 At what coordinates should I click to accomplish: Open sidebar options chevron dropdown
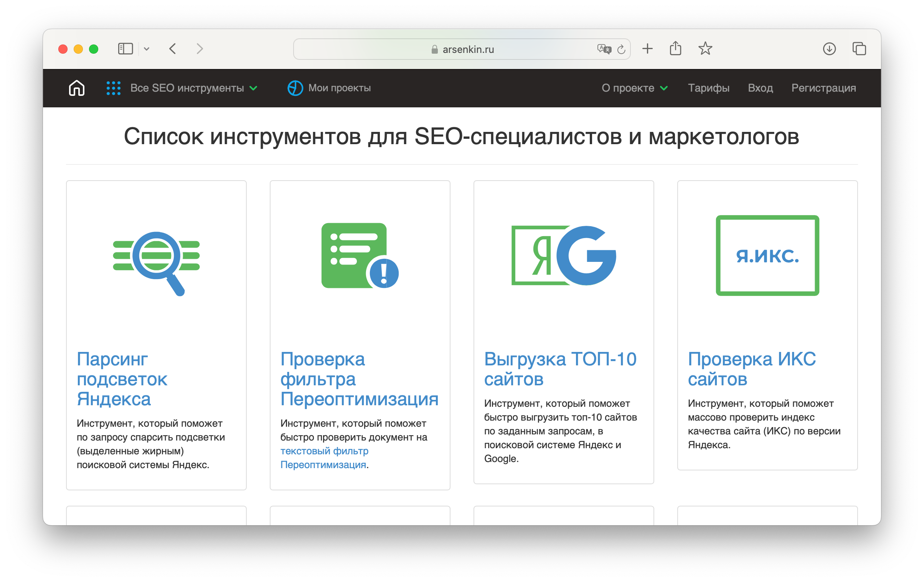click(x=147, y=49)
